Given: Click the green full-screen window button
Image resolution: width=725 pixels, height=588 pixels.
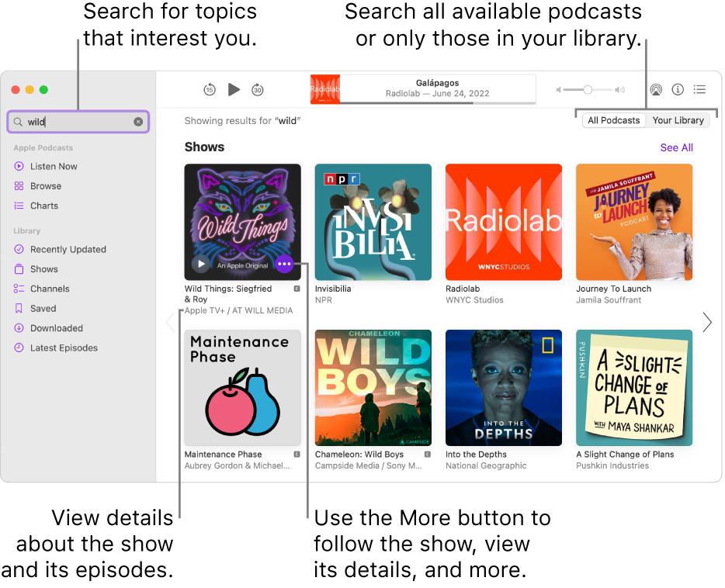Looking at the screenshot, I should pyautogui.click(x=43, y=90).
